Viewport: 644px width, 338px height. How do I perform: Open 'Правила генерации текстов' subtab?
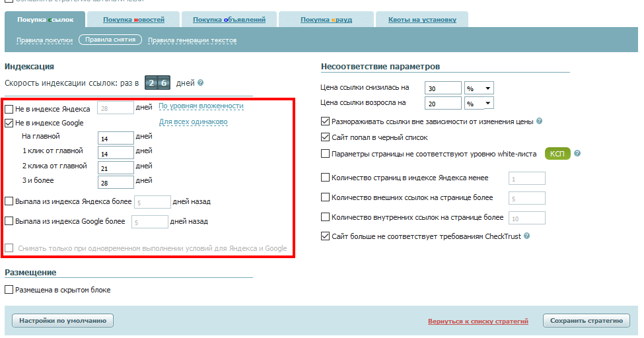[x=192, y=40]
